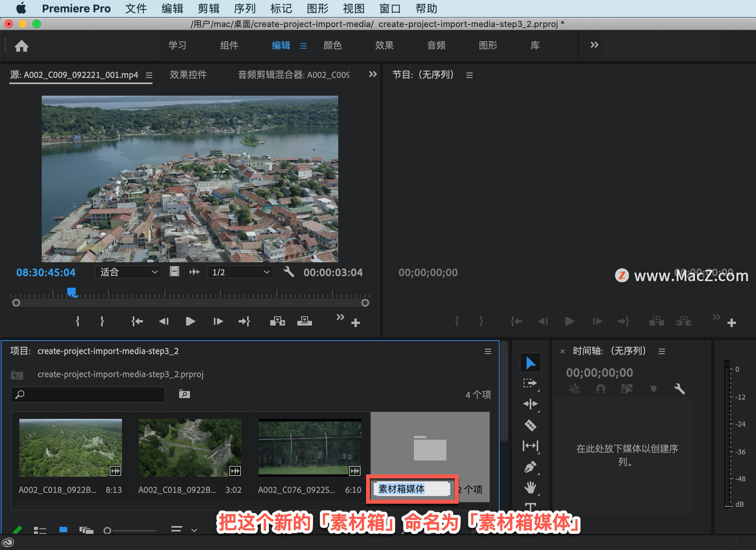The image size is (756, 550).
Task: Expand workspace overflow chevrons
Action: [594, 45]
